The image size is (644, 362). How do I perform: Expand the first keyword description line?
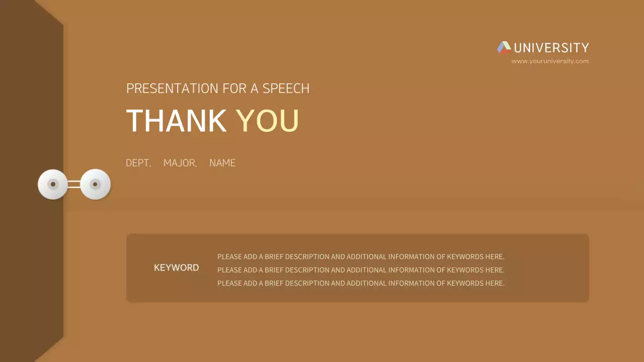tap(361, 256)
